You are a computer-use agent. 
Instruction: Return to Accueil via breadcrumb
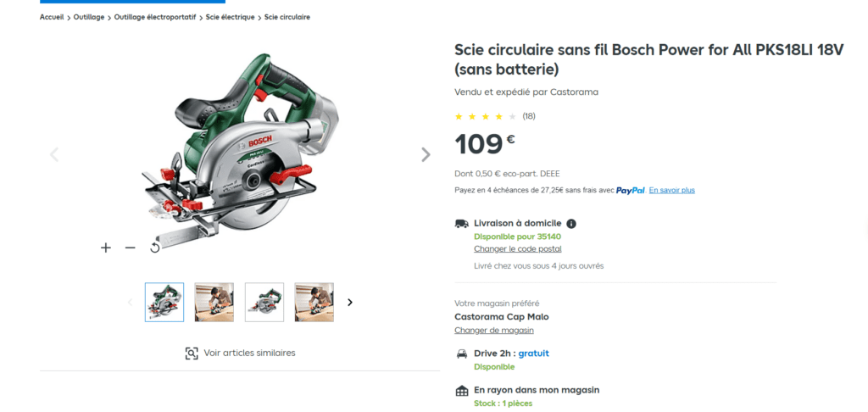click(52, 17)
